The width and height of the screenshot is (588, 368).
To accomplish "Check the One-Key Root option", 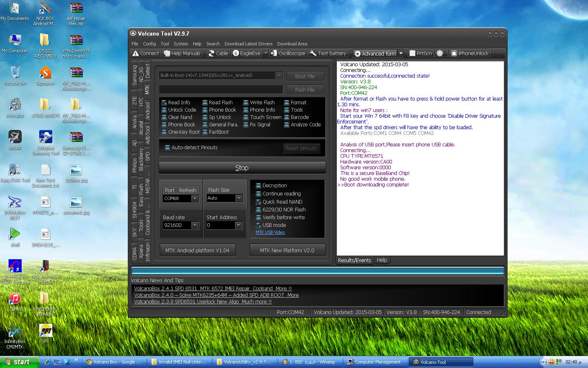I will [164, 132].
